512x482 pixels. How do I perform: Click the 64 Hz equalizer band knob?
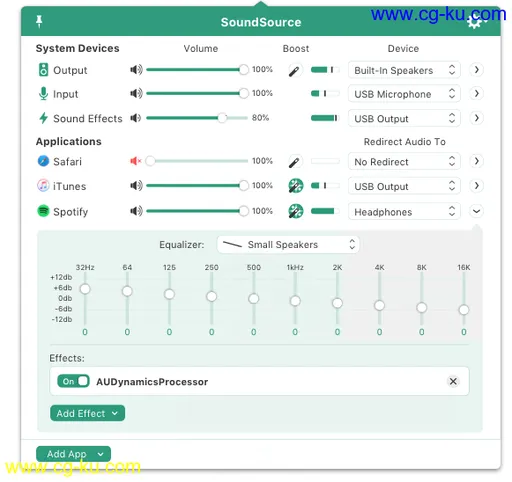(x=127, y=291)
